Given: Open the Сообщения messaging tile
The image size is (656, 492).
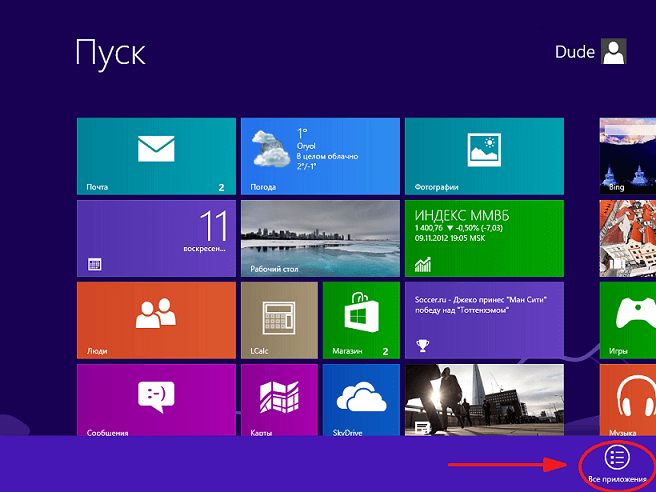Looking at the screenshot, I should 155,400.
